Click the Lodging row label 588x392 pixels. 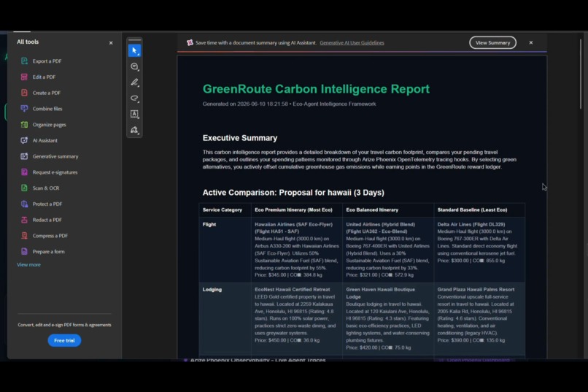pos(212,290)
